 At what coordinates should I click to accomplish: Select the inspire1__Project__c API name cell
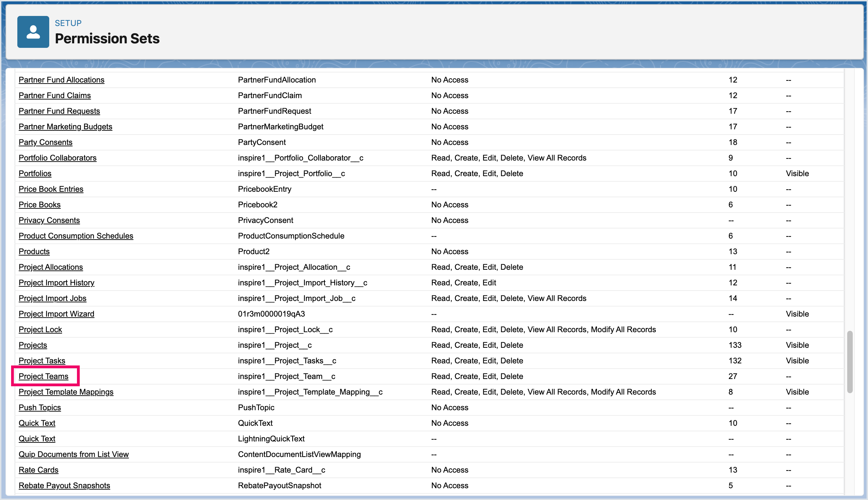coord(275,345)
